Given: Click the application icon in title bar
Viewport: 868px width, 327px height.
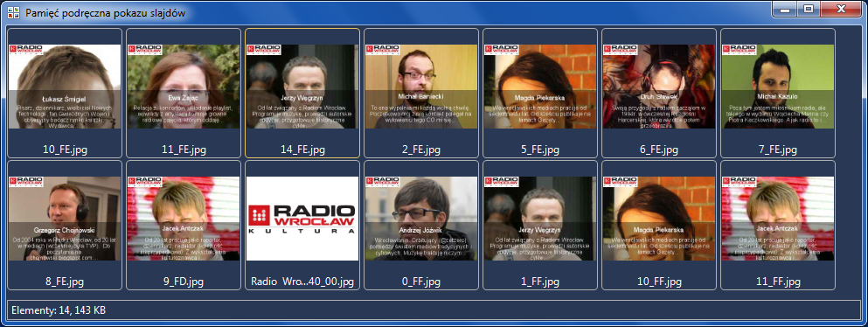Looking at the screenshot, I should pos(12,11).
